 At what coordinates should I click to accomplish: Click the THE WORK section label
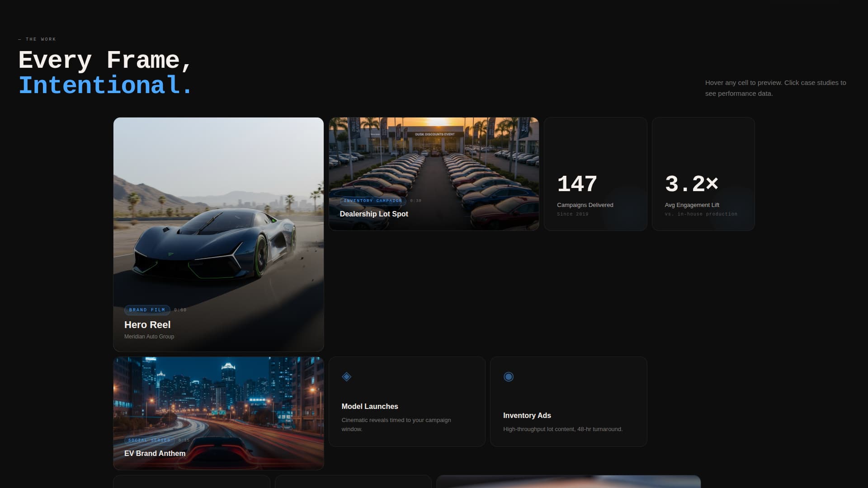tap(37, 39)
